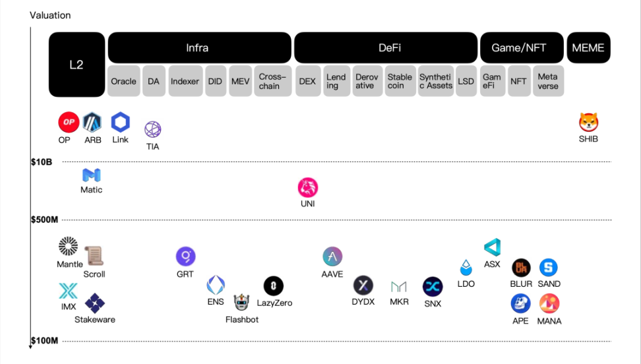Select the AAVE ghost logo
641x364 pixels.
[x=332, y=257]
